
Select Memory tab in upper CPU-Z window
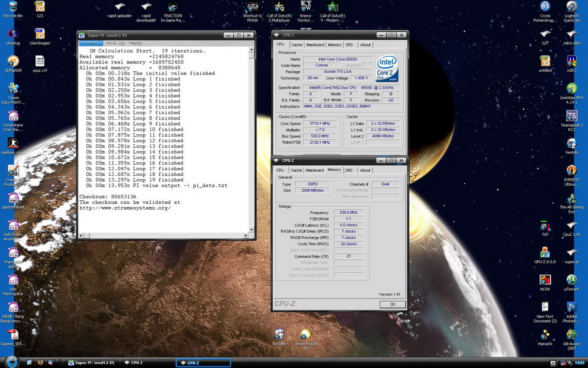coord(334,45)
